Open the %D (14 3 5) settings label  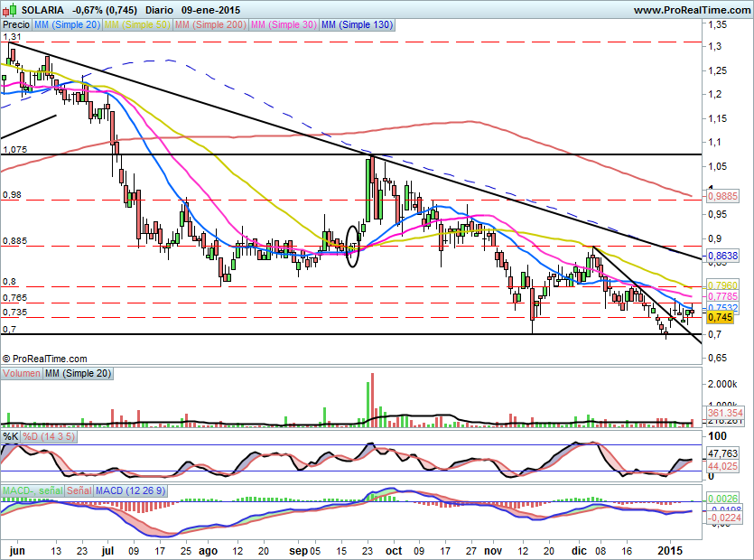coord(49,437)
